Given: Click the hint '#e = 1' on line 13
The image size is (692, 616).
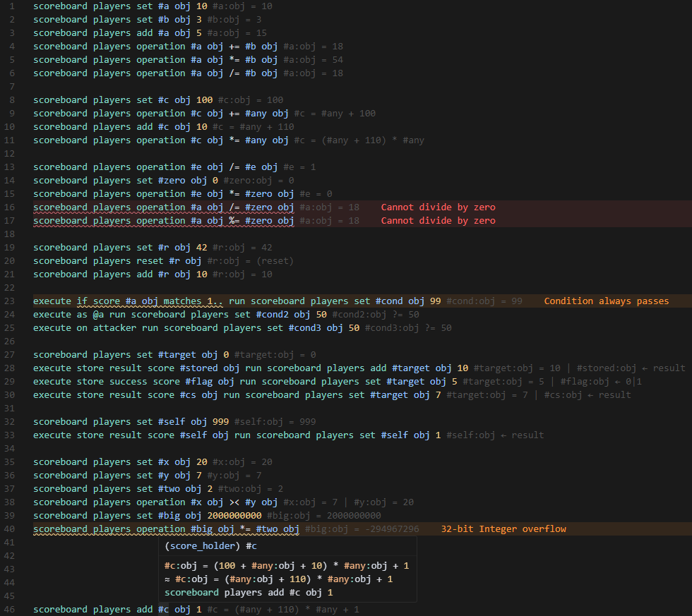Looking at the screenshot, I should pos(299,167).
